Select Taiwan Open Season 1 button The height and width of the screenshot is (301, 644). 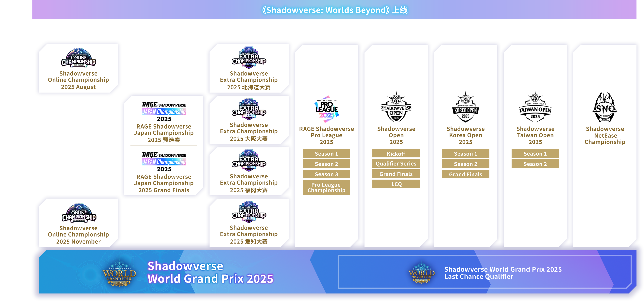(535, 154)
